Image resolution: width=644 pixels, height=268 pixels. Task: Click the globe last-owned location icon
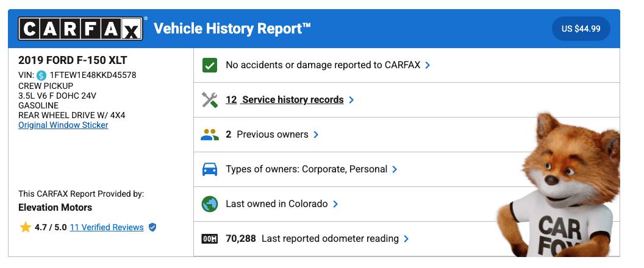pyautogui.click(x=210, y=204)
